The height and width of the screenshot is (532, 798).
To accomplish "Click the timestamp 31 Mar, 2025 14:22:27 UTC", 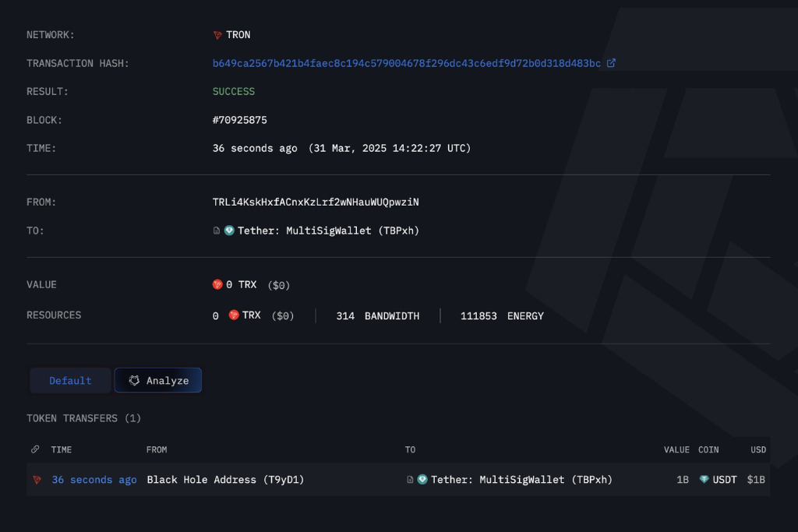I will click(390, 148).
